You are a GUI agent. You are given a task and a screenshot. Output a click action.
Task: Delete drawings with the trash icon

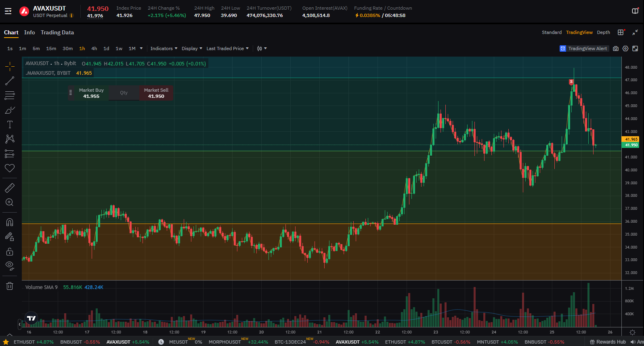(x=10, y=286)
